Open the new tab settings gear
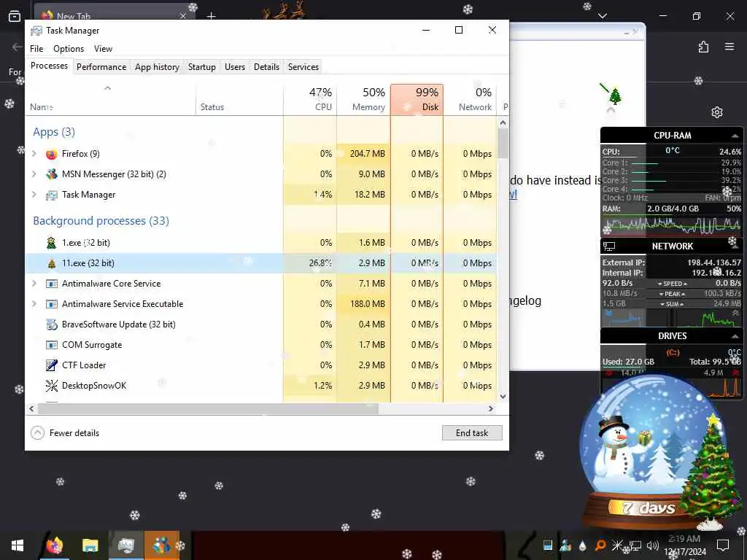Viewport: 747px width, 560px height. coord(717,112)
